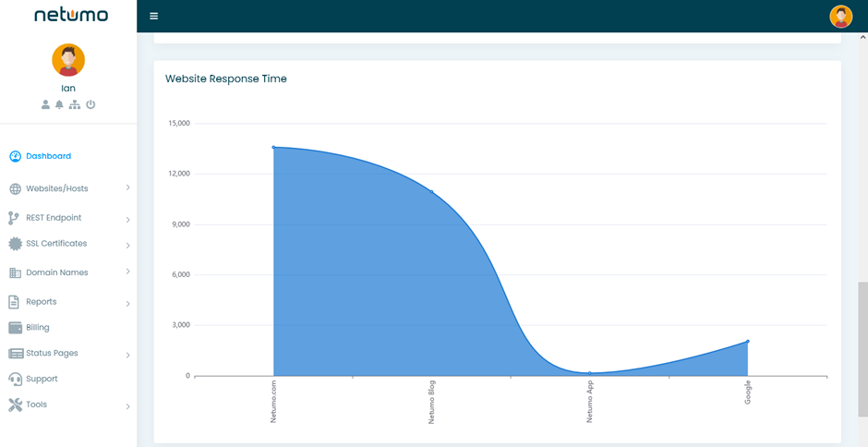Click the Netumo logo
This screenshot has height=447, width=868.
[71, 15]
